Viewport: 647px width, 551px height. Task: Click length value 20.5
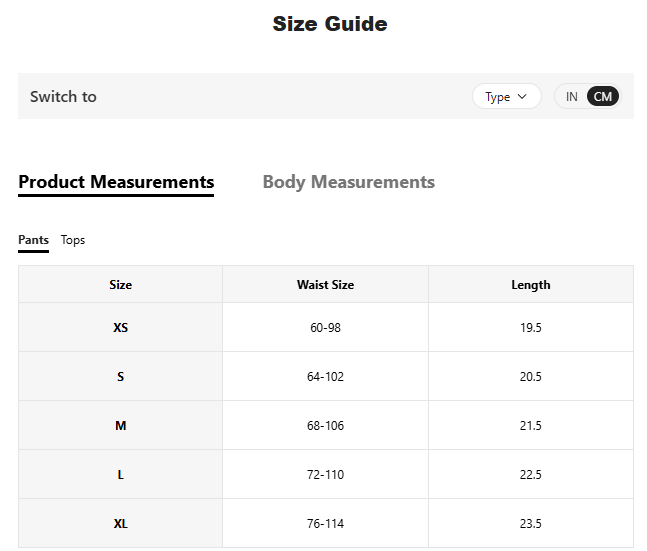(x=531, y=376)
